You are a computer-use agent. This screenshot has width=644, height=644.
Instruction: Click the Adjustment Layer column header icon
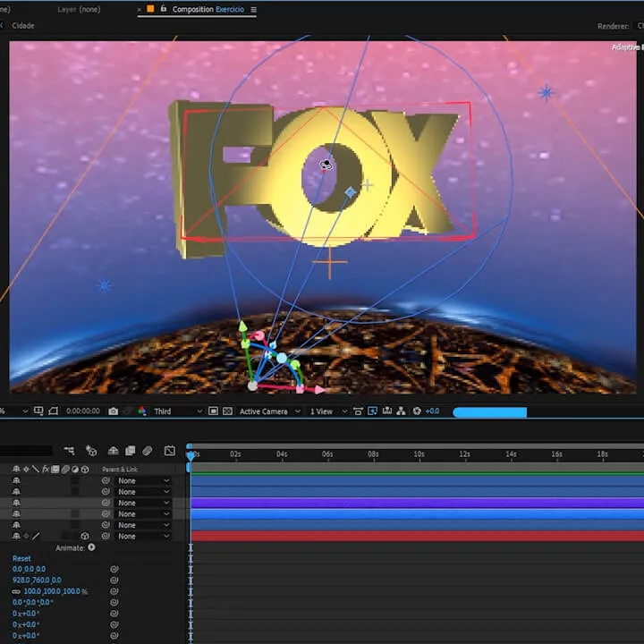(x=75, y=469)
